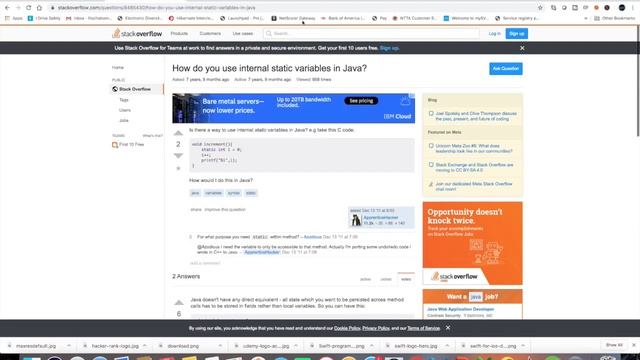Screen dimensions: 640x360
Task: Open the Use cases menu item
Action: (243, 33)
